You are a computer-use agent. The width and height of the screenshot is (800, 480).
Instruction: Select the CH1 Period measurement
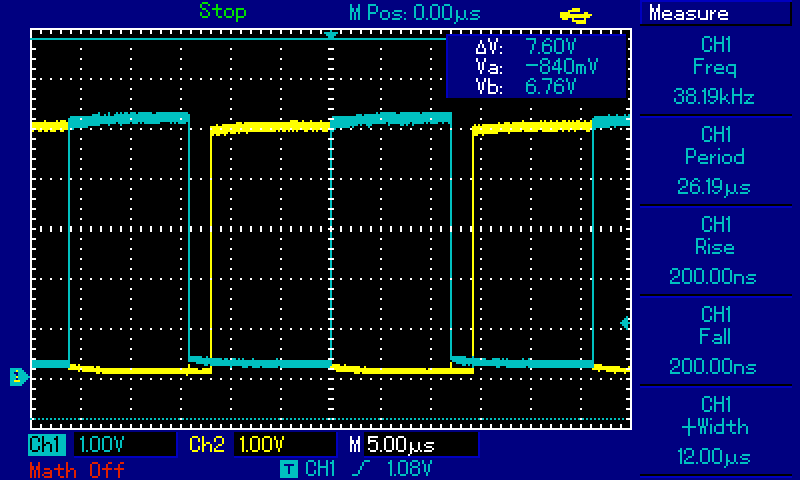(x=715, y=160)
